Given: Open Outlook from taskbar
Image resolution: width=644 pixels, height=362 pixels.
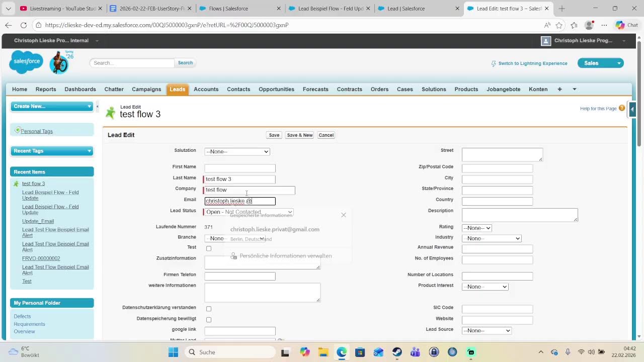Looking at the screenshot, I should tap(378, 352).
